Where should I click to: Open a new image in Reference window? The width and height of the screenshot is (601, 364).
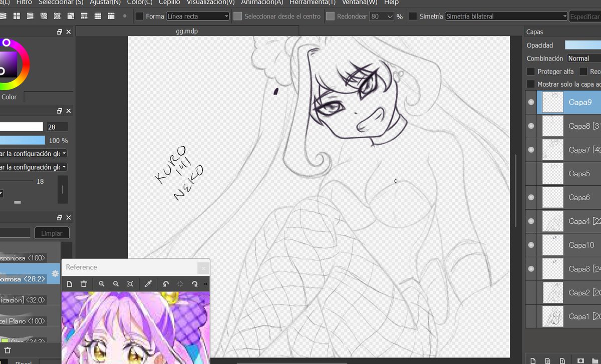point(70,284)
